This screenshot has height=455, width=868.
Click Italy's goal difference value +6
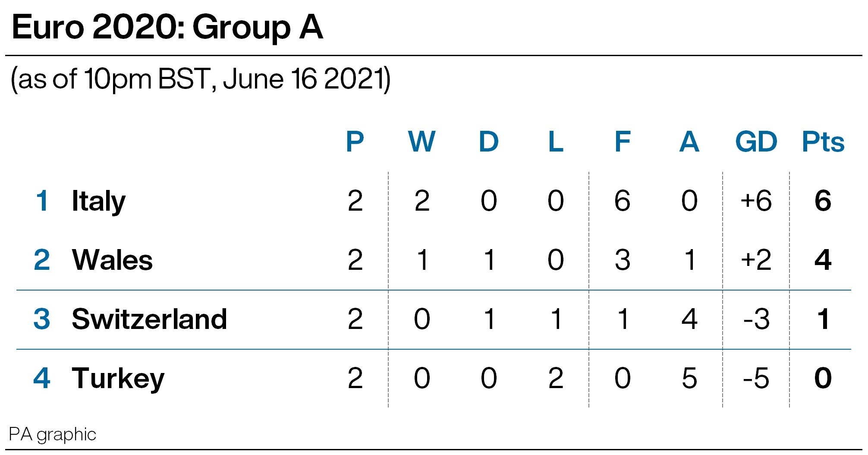[756, 201]
